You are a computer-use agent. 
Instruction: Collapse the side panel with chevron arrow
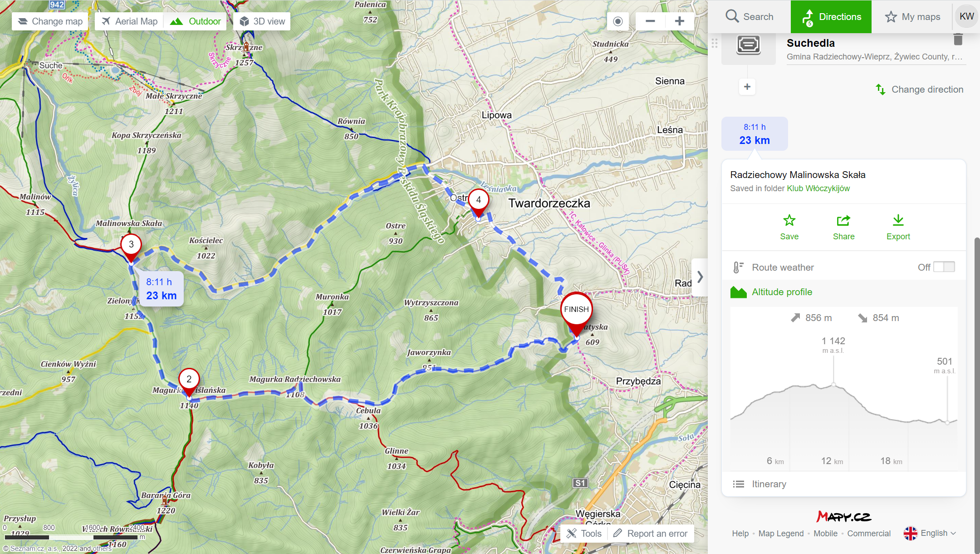[x=700, y=277]
